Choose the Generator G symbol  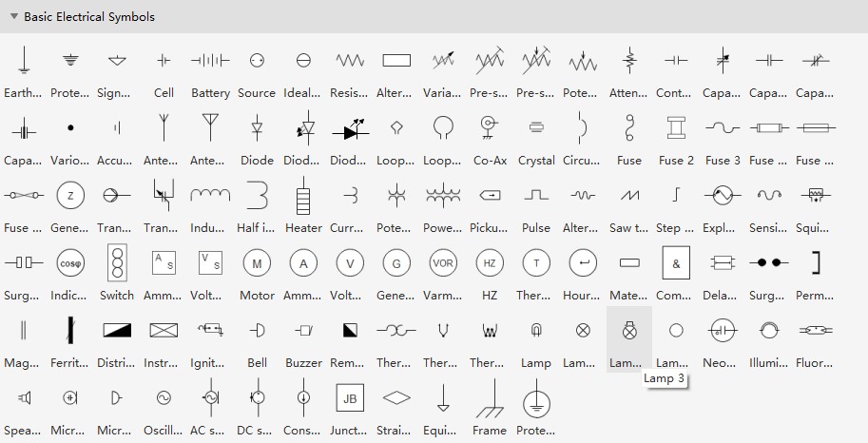(x=396, y=263)
